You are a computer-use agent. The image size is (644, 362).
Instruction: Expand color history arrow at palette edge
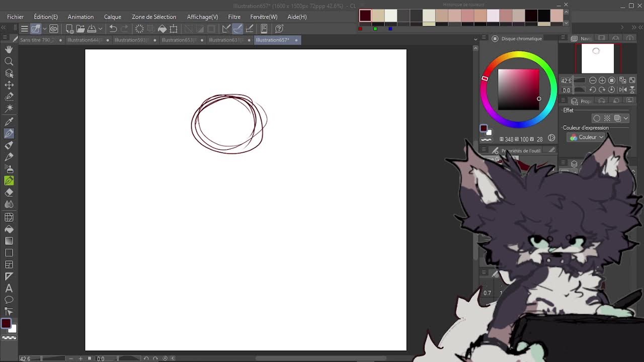click(x=566, y=23)
